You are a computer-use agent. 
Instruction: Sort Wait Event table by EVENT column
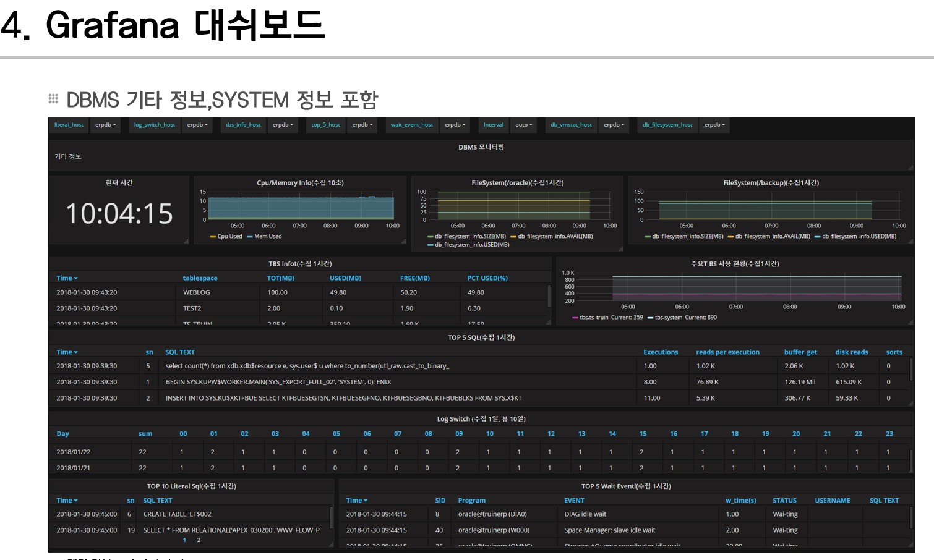coord(574,501)
